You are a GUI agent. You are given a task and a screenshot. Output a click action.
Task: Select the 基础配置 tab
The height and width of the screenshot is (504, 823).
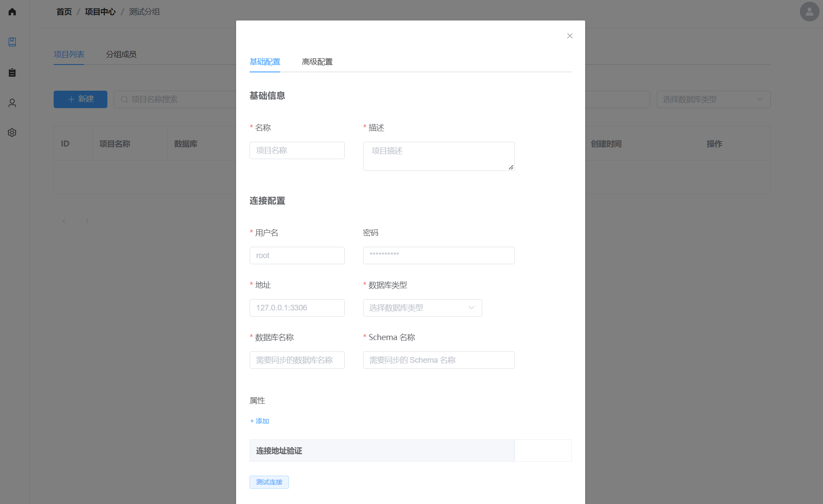point(264,62)
